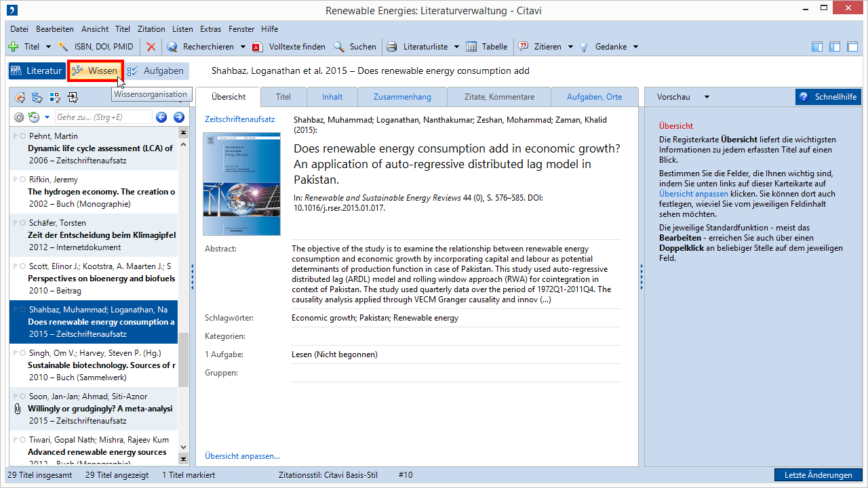
Task: Collapse the left navigator panel splitter
Action: pyautogui.click(x=193, y=277)
